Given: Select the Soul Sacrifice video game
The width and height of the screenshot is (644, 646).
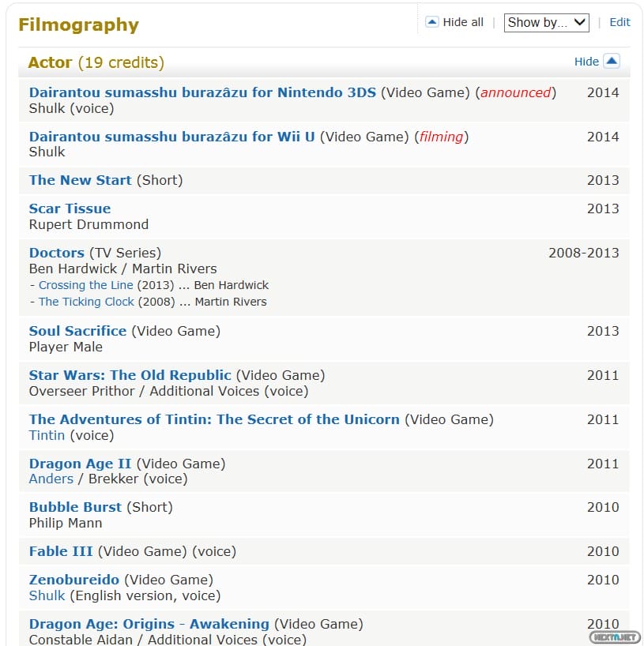Looking at the screenshot, I should point(77,331).
